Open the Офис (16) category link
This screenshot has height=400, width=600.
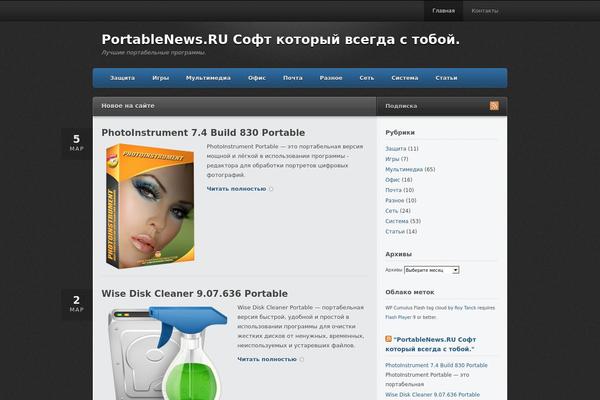pos(393,180)
